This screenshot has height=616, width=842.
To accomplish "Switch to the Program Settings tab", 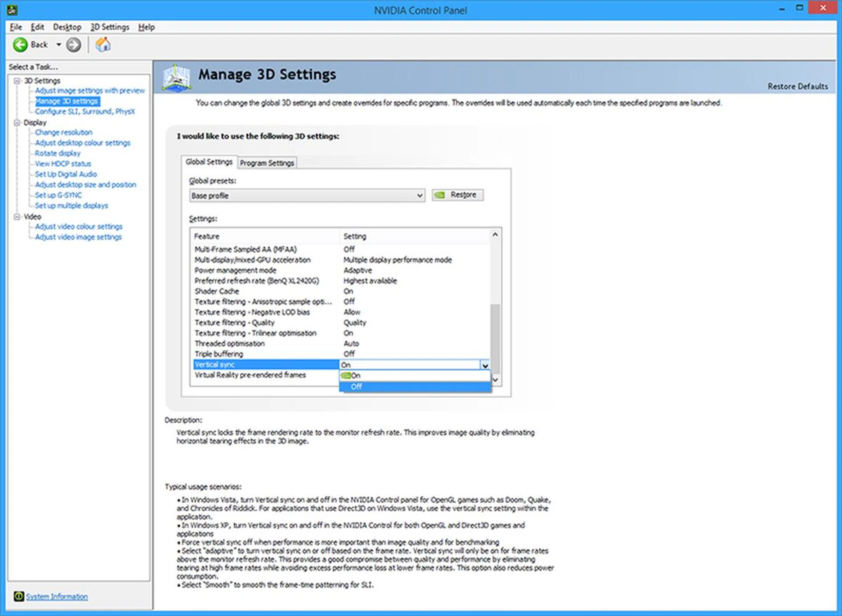I will pos(267,163).
